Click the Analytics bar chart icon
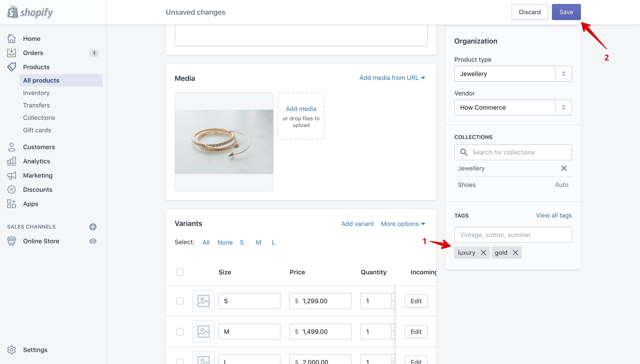 [x=12, y=161]
